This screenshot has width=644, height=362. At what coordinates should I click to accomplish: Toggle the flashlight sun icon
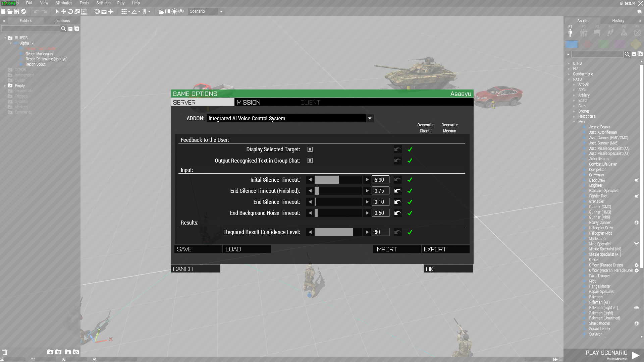click(174, 11)
